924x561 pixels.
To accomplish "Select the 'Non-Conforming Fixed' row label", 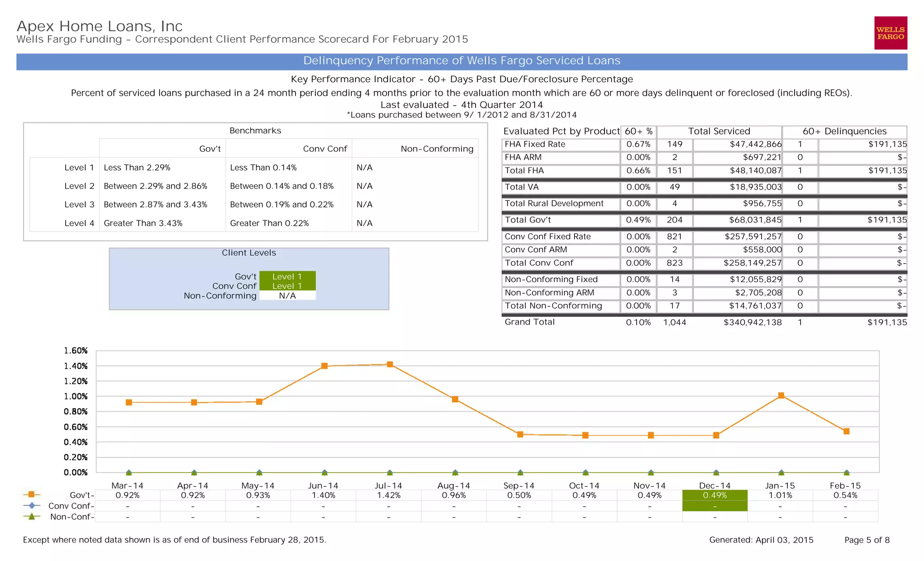I will pos(551,279).
